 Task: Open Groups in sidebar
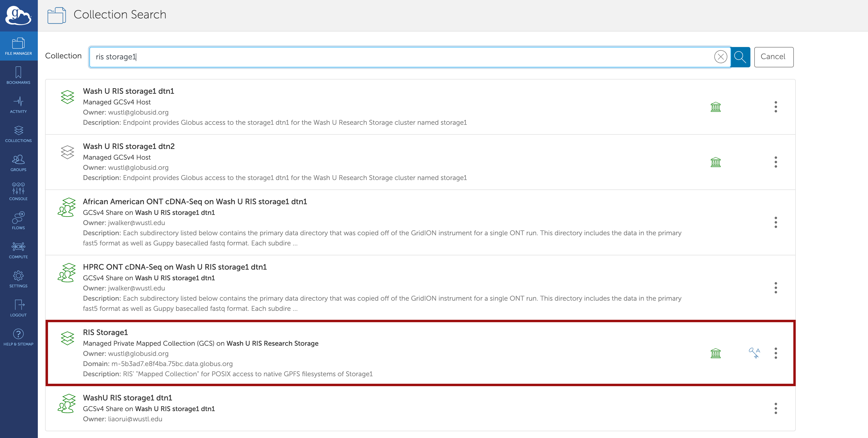point(18,163)
